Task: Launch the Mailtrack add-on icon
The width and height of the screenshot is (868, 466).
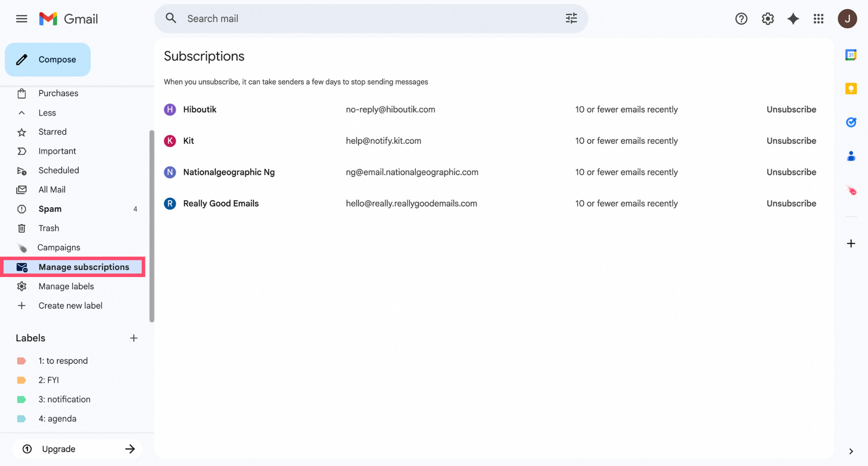Action: point(851,190)
